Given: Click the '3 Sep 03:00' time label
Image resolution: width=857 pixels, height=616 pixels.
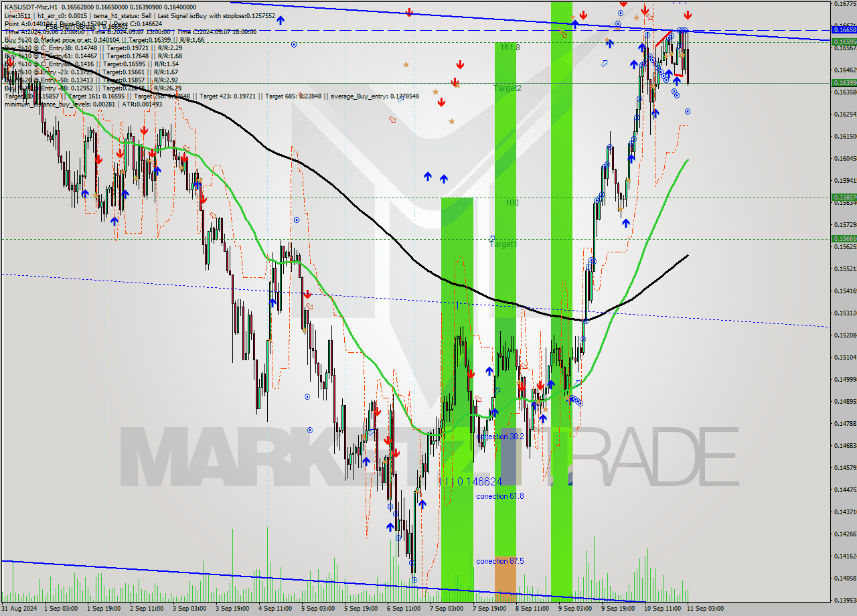Looking at the screenshot, I should [x=190, y=609].
